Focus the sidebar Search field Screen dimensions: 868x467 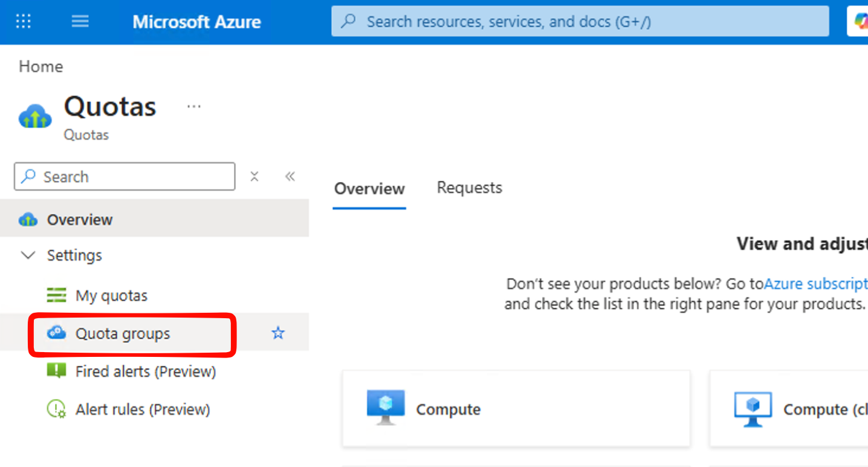tap(125, 177)
